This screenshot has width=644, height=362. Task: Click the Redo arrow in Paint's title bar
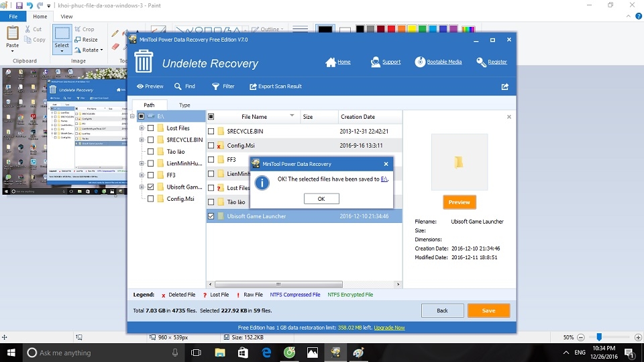coord(40,5)
